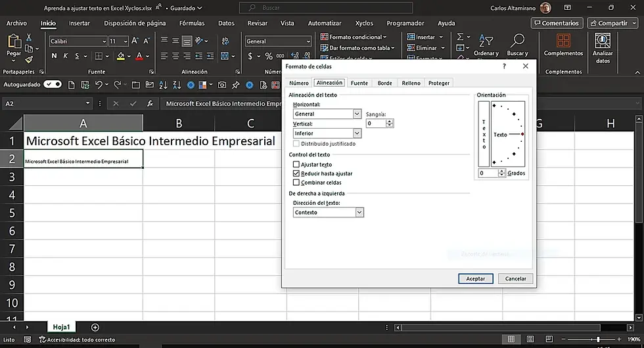
Task: Toggle italic with the K button
Action: (x=65, y=56)
